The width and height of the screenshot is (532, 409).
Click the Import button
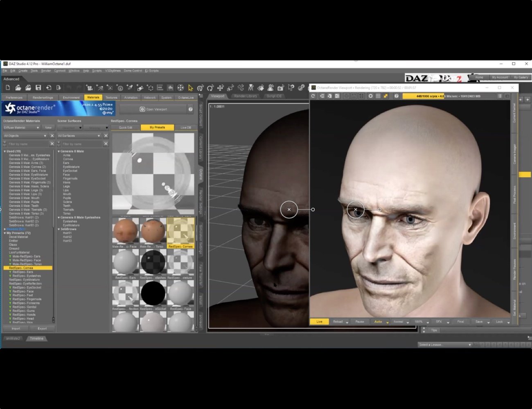[16, 328]
